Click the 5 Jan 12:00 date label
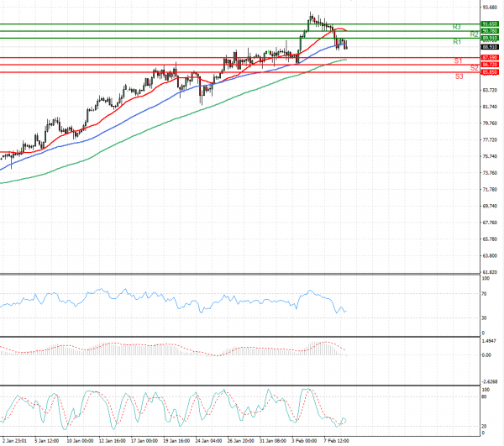 tap(47, 441)
